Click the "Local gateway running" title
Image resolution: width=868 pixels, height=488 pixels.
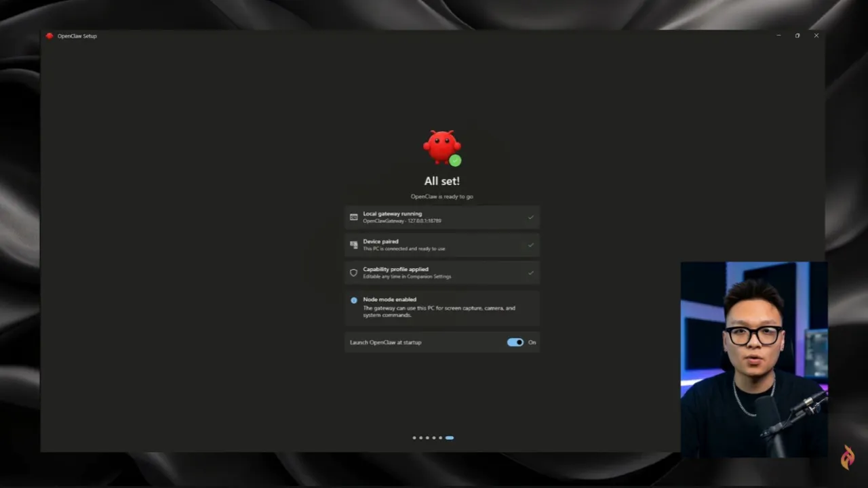(392, 213)
